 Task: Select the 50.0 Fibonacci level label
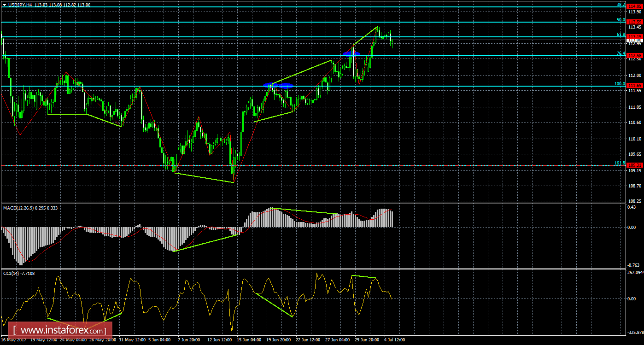[621, 20]
